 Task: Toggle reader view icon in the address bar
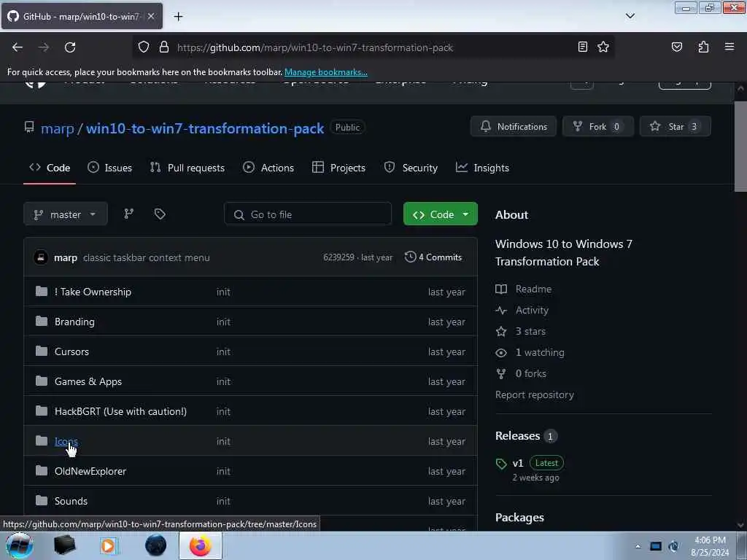582,47
